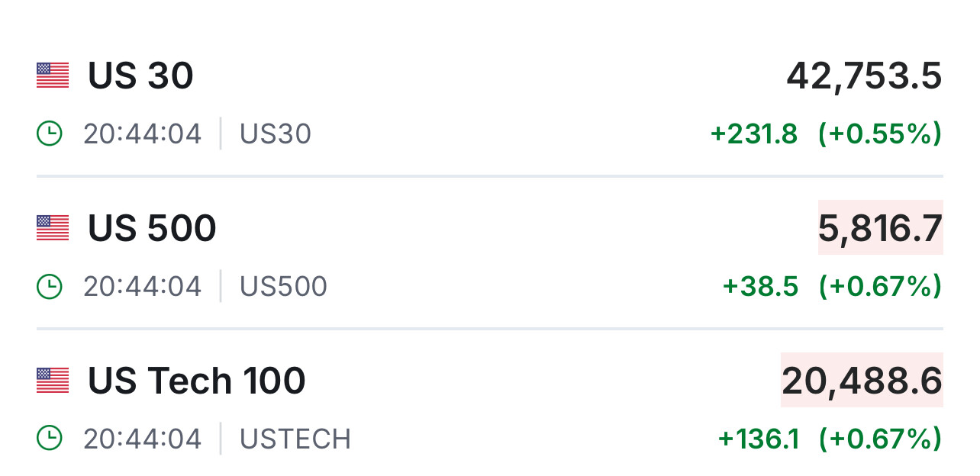Image resolution: width=980 pixels, height=476 pixels.
Task: Click the clock icon in US 500 row
Action: (x=49, y=287)
